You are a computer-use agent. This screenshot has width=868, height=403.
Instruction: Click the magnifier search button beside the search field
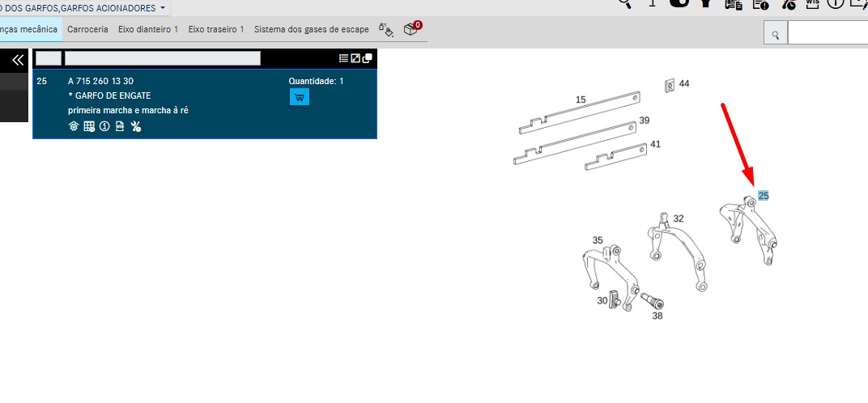pos(776,34)
